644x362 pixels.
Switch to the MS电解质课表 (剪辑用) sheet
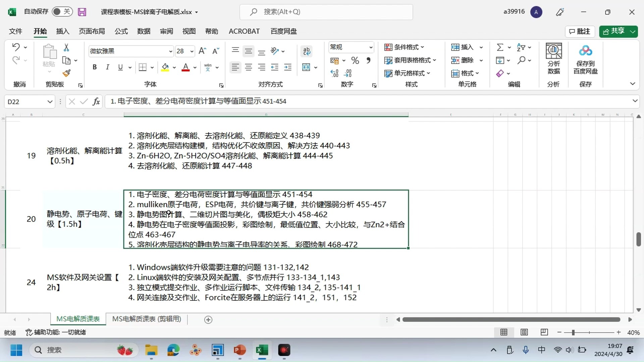(x=147, y=319)
